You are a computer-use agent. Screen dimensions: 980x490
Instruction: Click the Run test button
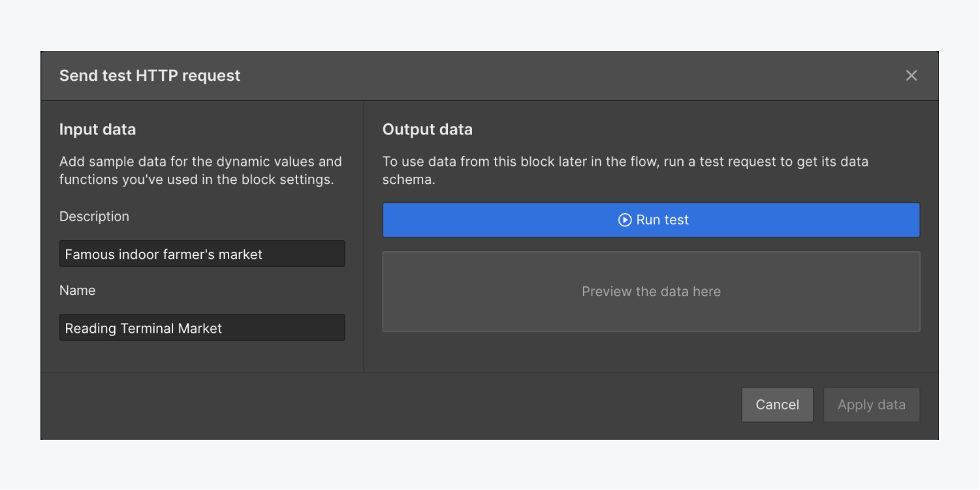(651, 220)
